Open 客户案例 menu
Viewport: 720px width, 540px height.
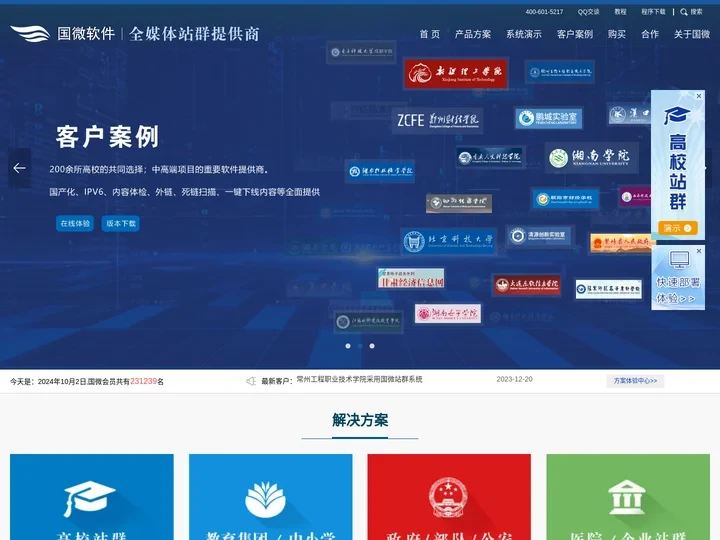pos(574,34)
